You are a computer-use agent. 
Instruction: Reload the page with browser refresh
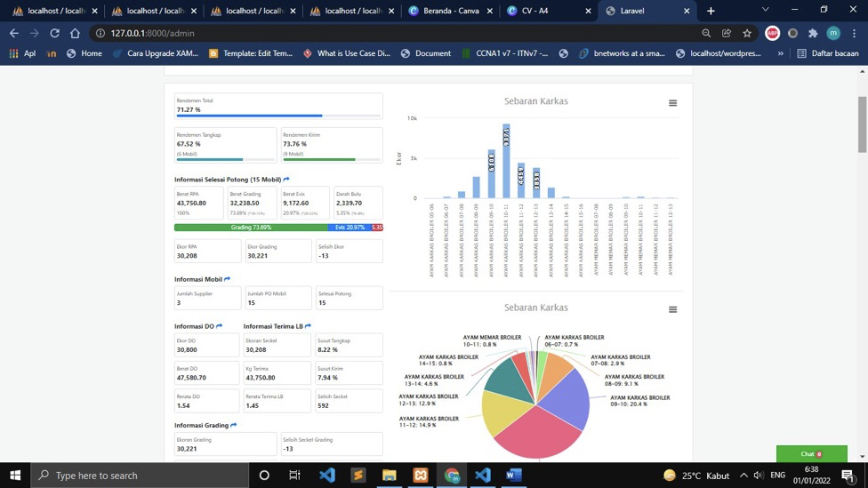[x=54, y=33]
